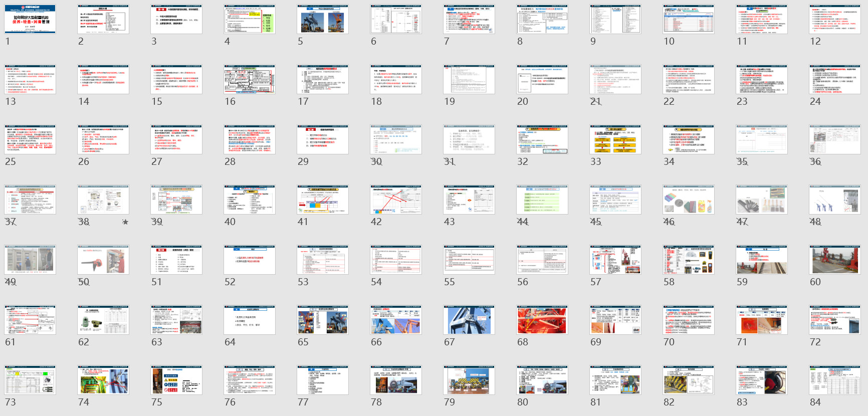Image resolution: width=868 pixels, height=416 pixels.
Task: Select slide 2 thumbnail
Action: (x=103, y=20)
